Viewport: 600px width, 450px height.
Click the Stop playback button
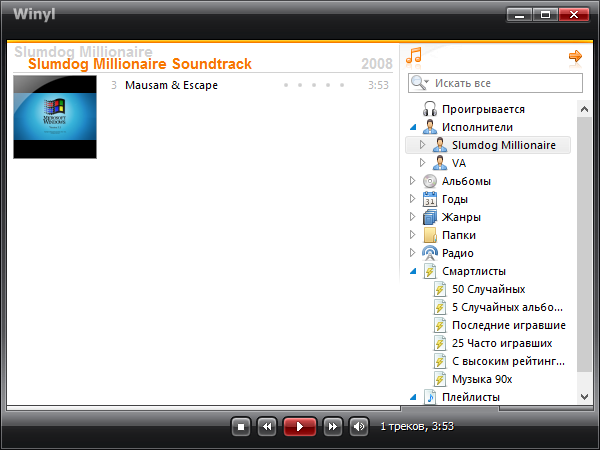point(241,426)
